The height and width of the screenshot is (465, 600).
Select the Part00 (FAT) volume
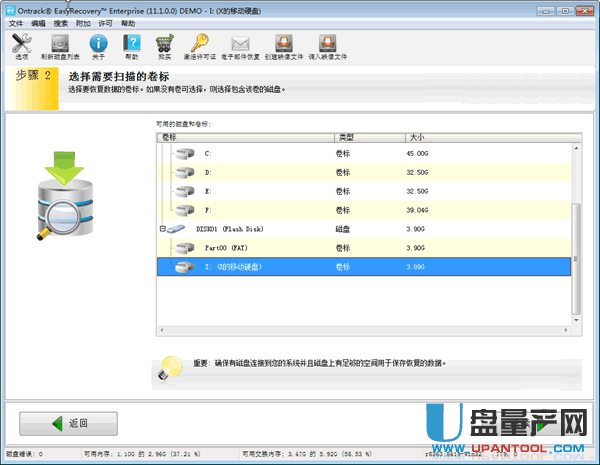coord(250,247)
